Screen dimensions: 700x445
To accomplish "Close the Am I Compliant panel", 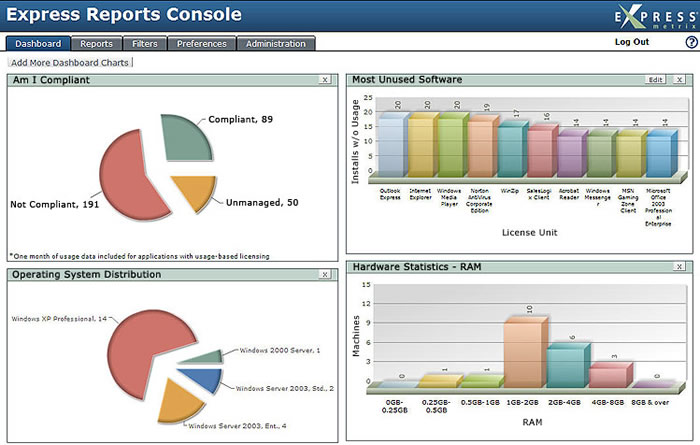I will click(325, 79).
